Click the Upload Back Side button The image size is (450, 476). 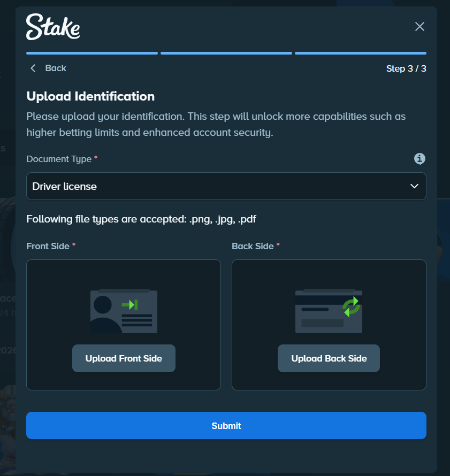[x=329, y=358]
